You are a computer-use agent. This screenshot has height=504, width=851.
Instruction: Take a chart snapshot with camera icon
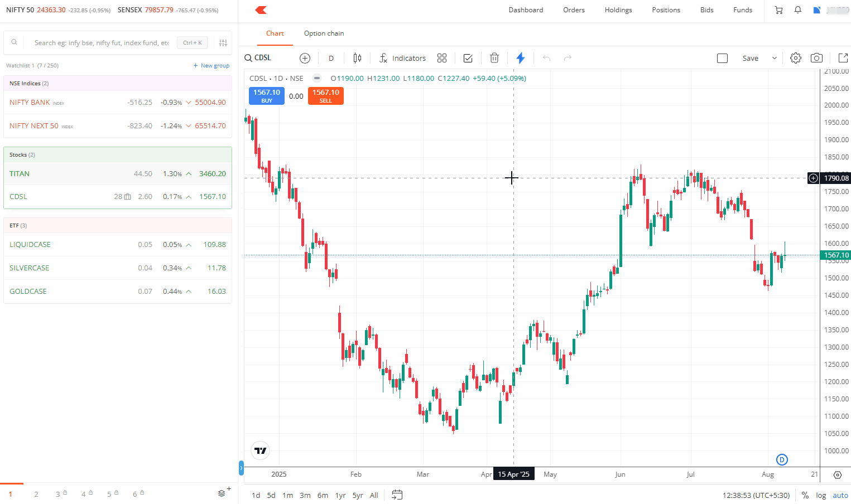point(816,58)
